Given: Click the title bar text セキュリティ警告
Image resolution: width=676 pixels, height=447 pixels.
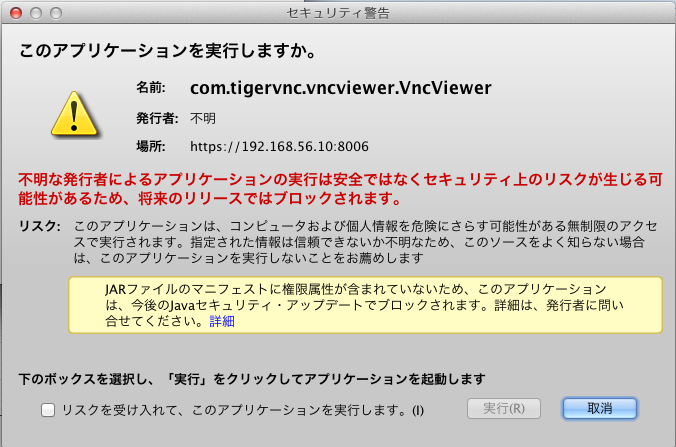Looking at the screenshot, I should (338, 13).
